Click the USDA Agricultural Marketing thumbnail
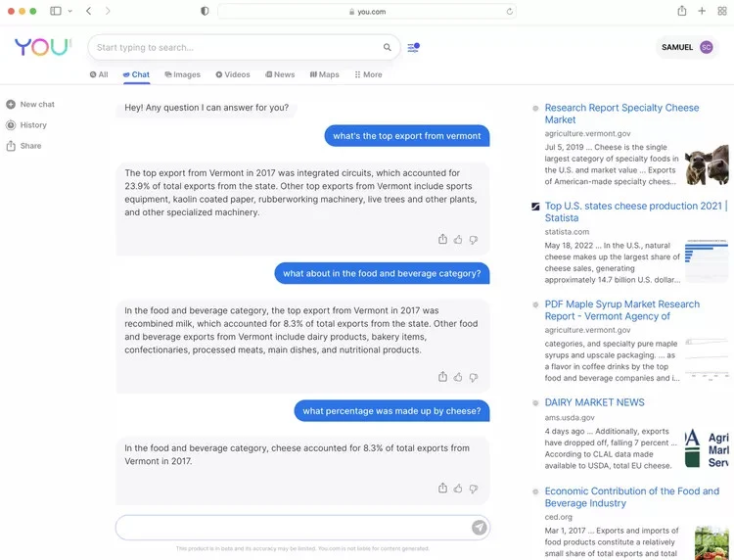734x560 pixels. 707,449
